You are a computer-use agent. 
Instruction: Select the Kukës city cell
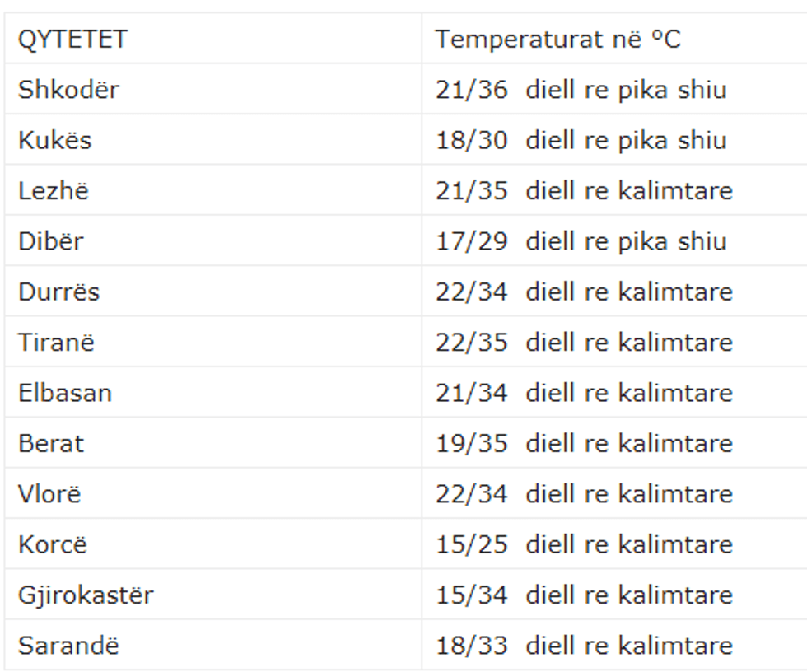click(55, 140)
